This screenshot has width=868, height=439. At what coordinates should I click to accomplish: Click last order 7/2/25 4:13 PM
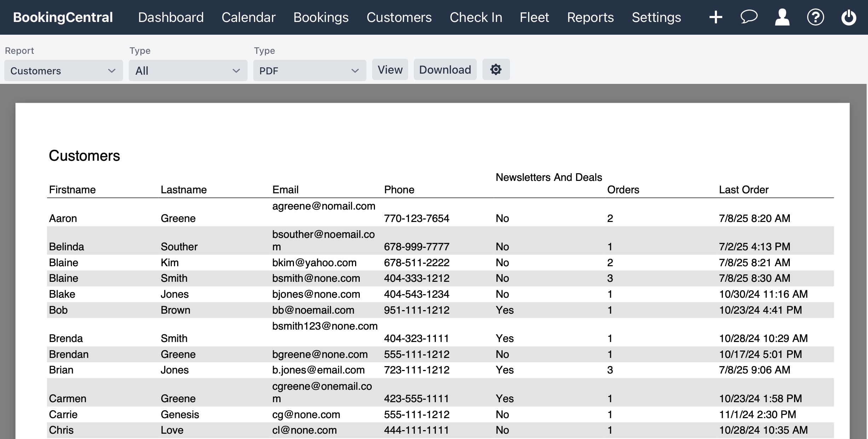pyautogui.click(x=754, y=247)
